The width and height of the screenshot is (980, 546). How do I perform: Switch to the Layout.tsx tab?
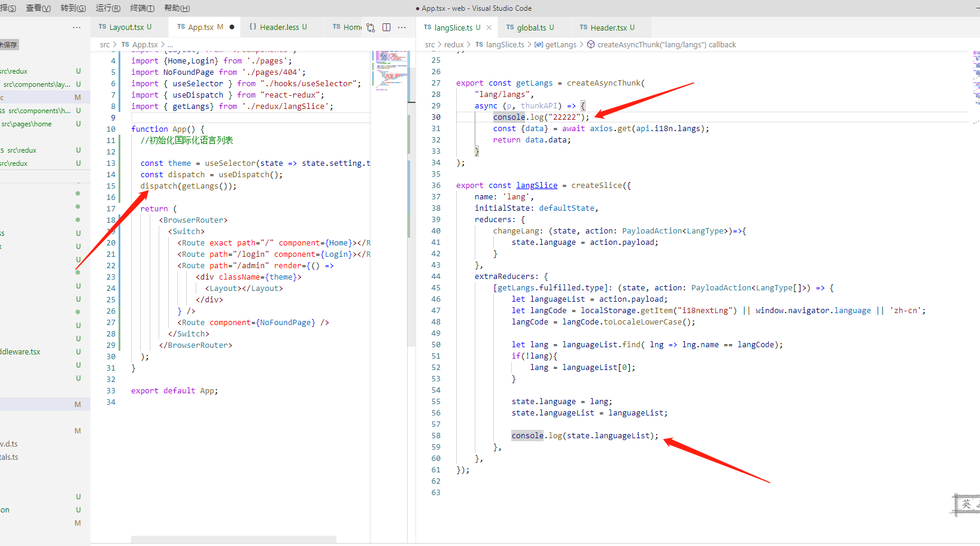[125, 27]
